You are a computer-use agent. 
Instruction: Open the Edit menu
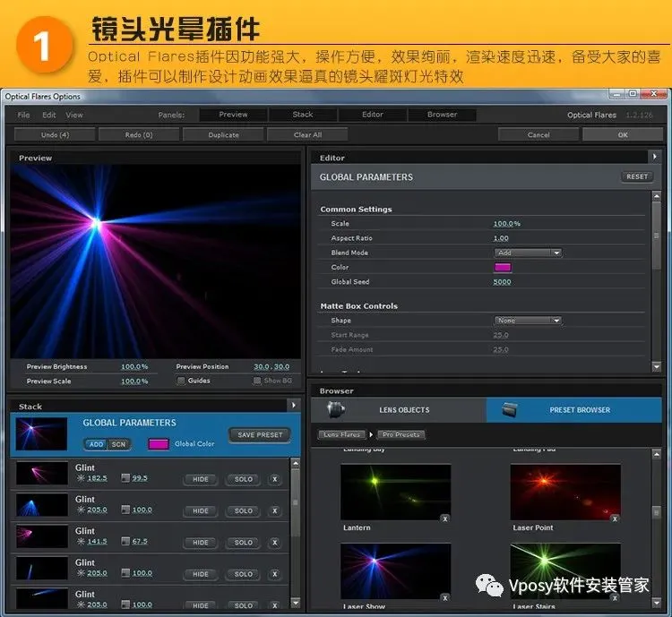[x=49, y=115]
